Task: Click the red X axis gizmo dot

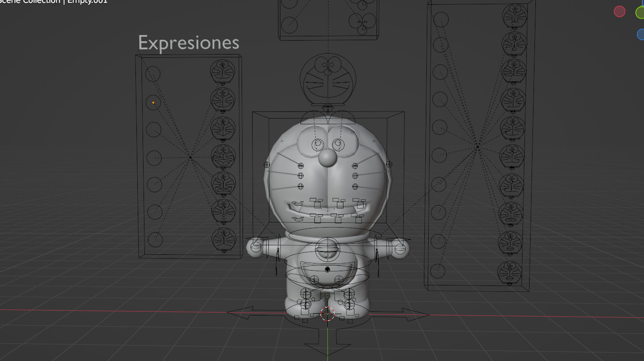Action: coord(620,11)
